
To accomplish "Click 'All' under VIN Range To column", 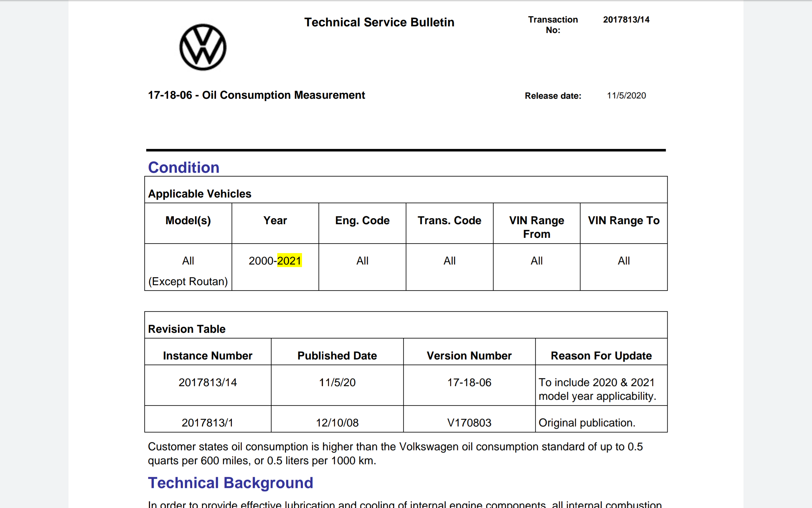I will click(x=624, y=261).
